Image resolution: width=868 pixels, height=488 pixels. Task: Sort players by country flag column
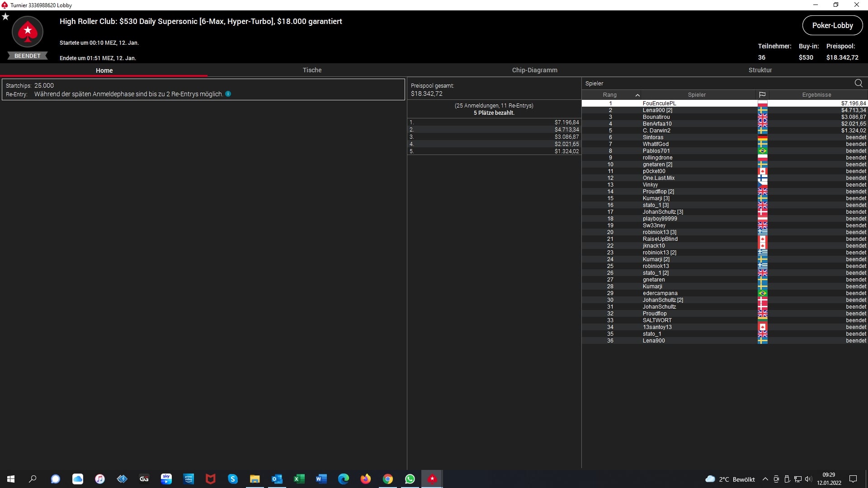coord(762,95)
